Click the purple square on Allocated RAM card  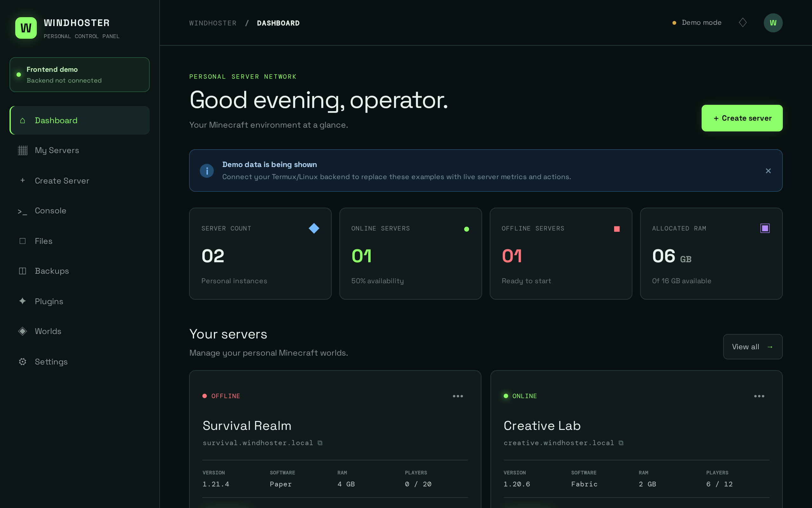tap(765, 229)
